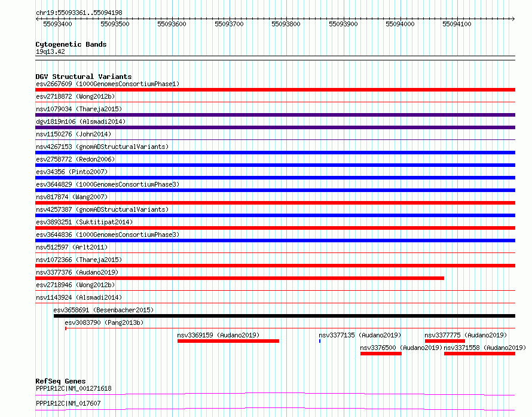Click PPP1R12C|NM_001271618 gene label

point(74,388)
